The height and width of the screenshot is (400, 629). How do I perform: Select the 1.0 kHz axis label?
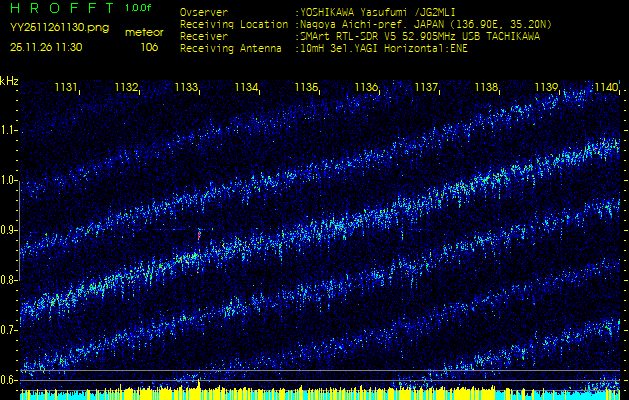[9, 180]
